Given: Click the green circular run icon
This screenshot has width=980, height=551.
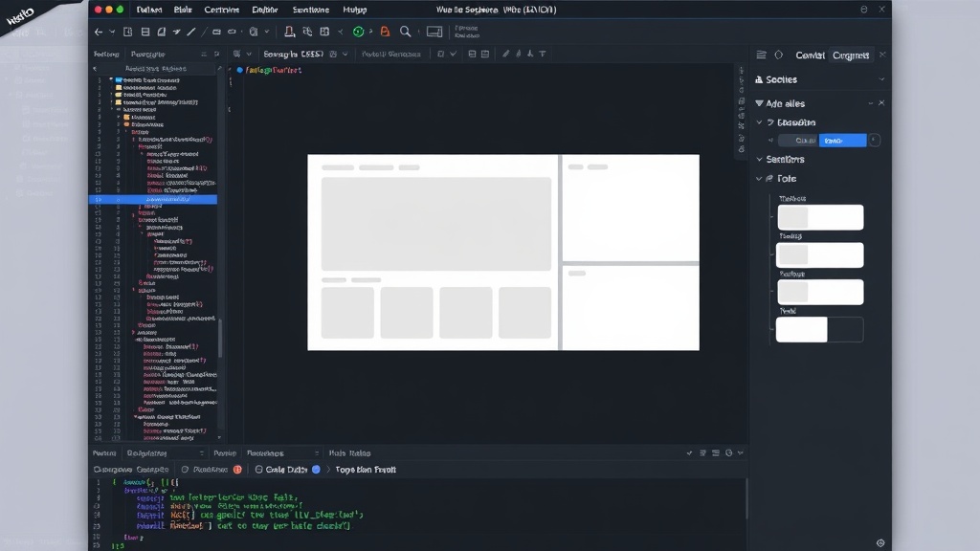Looking at the screenshot, I should pos(358,32).
